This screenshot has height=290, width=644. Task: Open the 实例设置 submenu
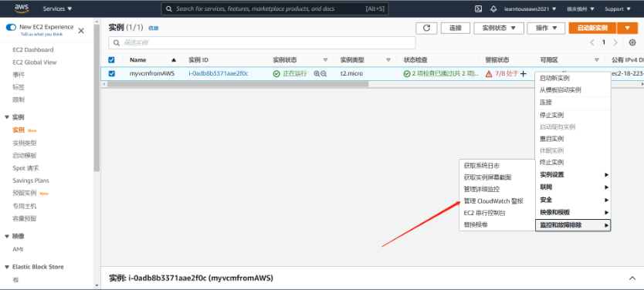574,175
